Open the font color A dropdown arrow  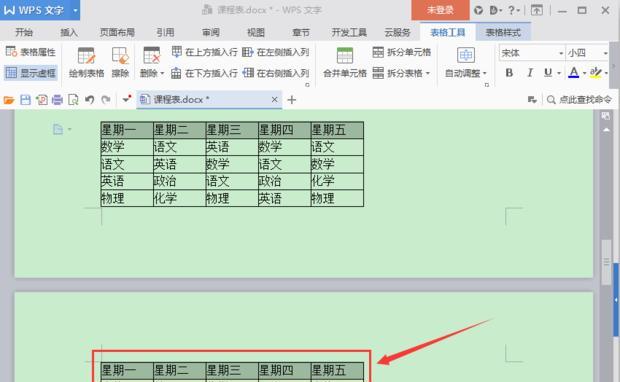tap(584, 73)
